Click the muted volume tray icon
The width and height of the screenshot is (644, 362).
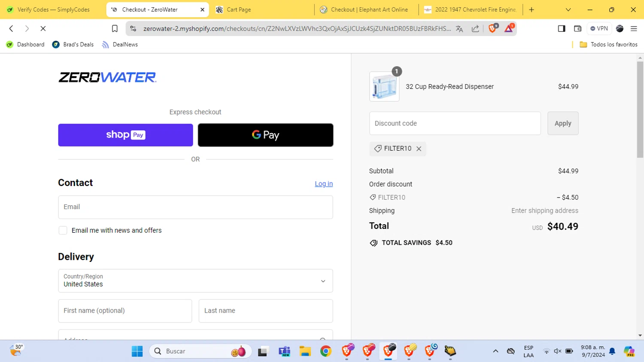[x=558, y=351]
